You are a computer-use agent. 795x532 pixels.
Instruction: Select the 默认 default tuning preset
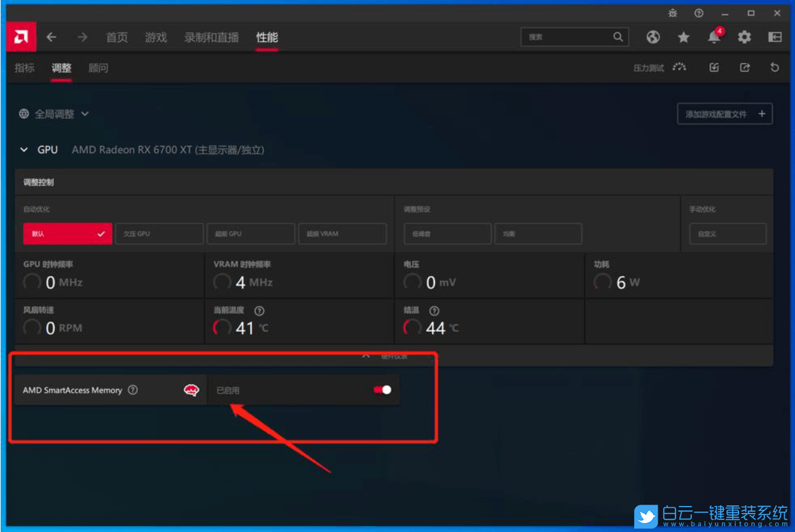tap(67, 234)
